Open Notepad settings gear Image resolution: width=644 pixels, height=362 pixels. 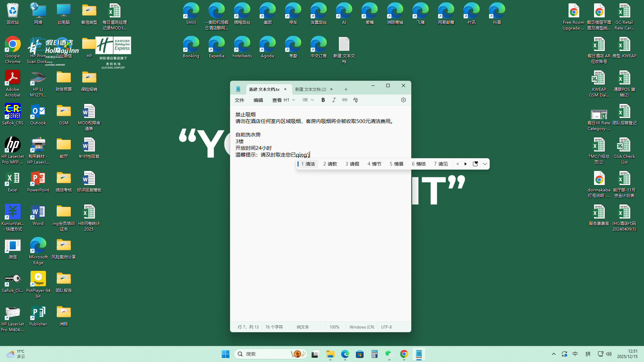click(403, 100)
